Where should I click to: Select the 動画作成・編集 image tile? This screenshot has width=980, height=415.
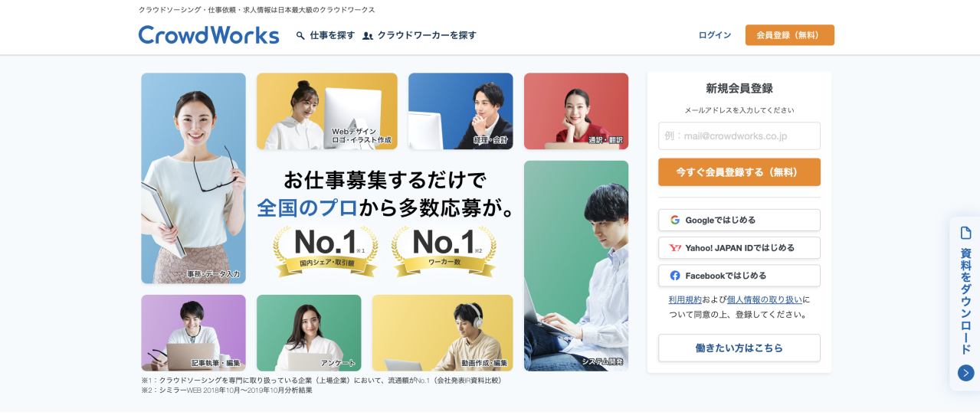(x=443, y=333)
